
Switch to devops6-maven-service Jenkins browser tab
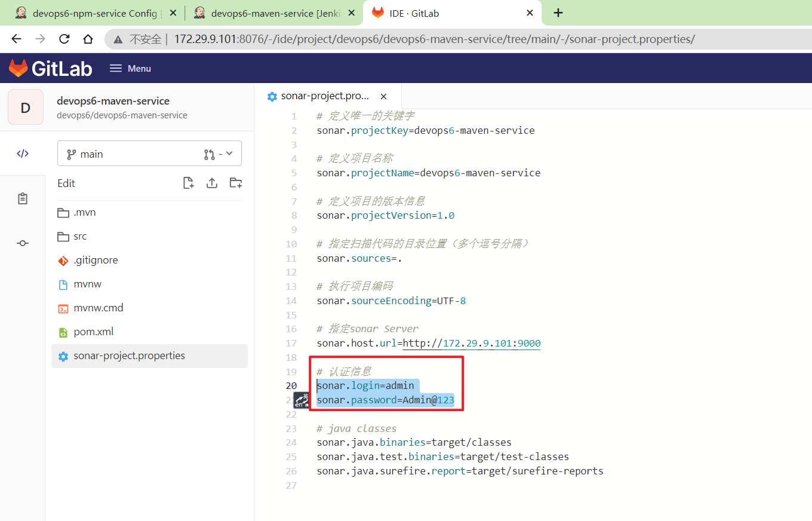(275, 13)
